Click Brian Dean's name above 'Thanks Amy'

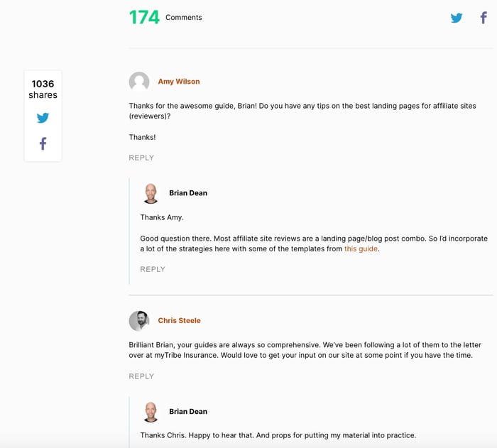(x=188, y=193)
